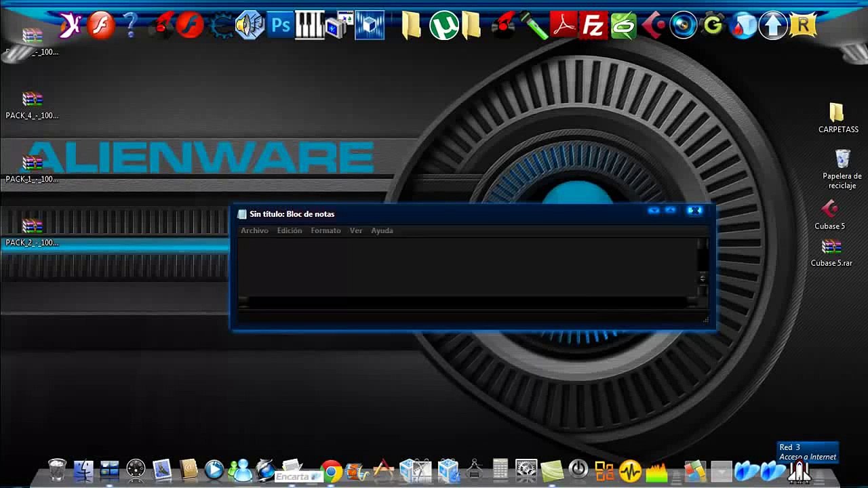Viewport: 868px width, 488px height.
Task: Open Formato menu in Bloc de notas
Action: 325,230
